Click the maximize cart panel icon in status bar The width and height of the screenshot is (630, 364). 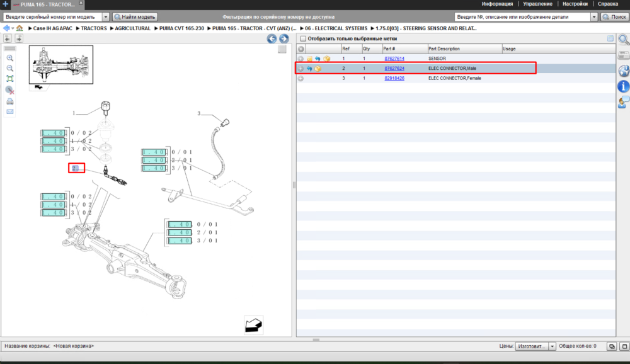click(x=624, y=346)
